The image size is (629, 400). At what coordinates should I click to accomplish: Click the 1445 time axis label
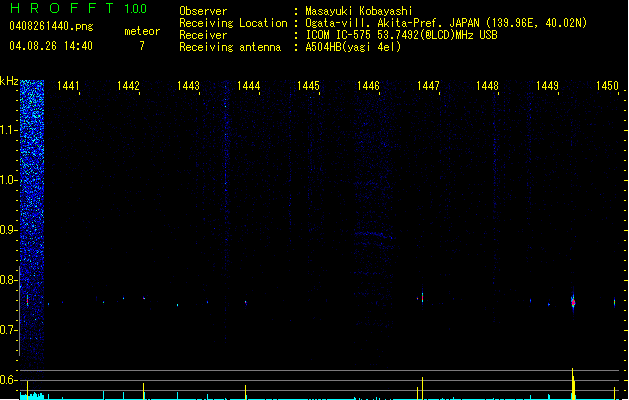click(x=308, y=86)
